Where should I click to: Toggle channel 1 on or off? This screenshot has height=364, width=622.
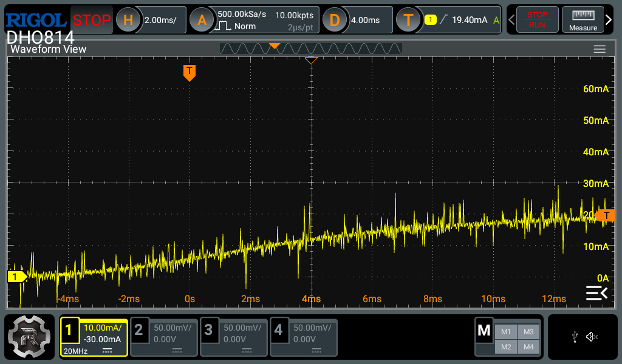[69, 329]
